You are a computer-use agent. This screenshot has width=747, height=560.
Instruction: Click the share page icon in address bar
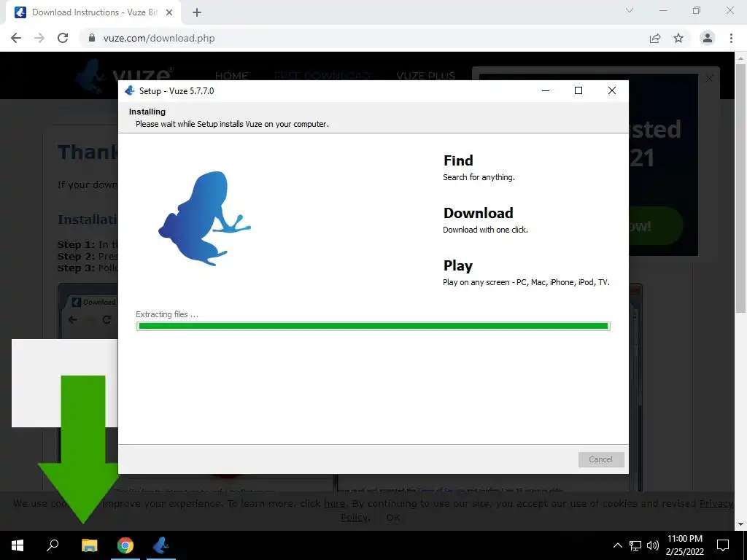(x=655, y=38)
